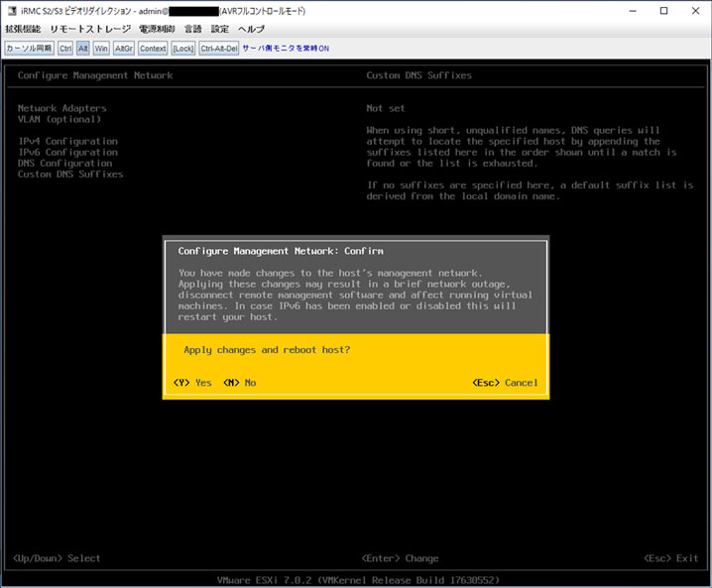Open the 言語 menu

click(193, 29)
